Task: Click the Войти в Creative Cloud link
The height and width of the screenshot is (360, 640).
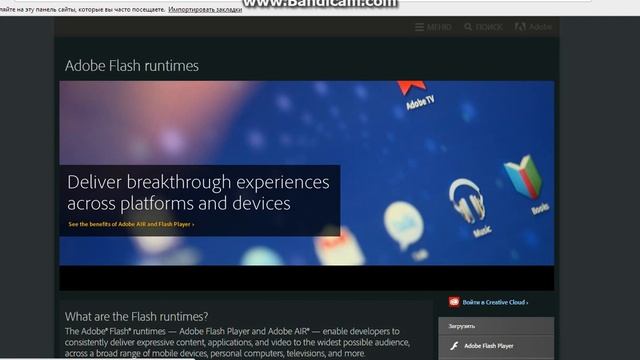Action: (495, 302)
